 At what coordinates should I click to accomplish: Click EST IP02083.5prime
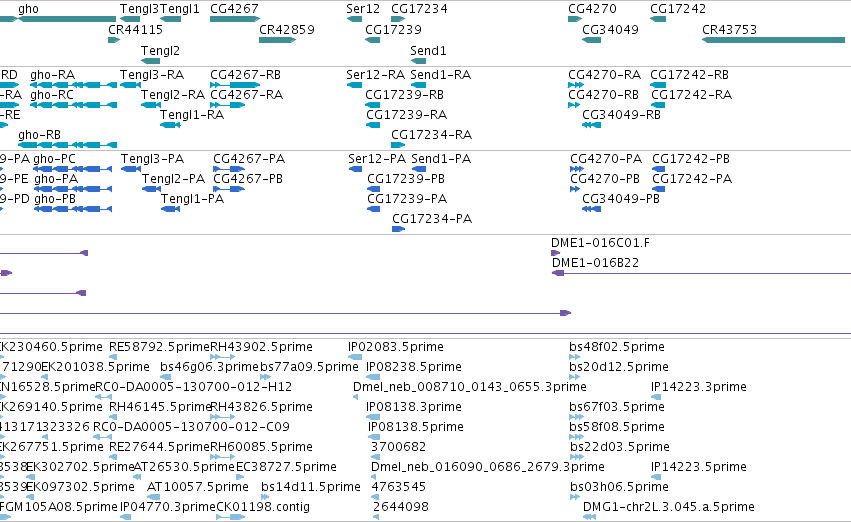(396, 347)
